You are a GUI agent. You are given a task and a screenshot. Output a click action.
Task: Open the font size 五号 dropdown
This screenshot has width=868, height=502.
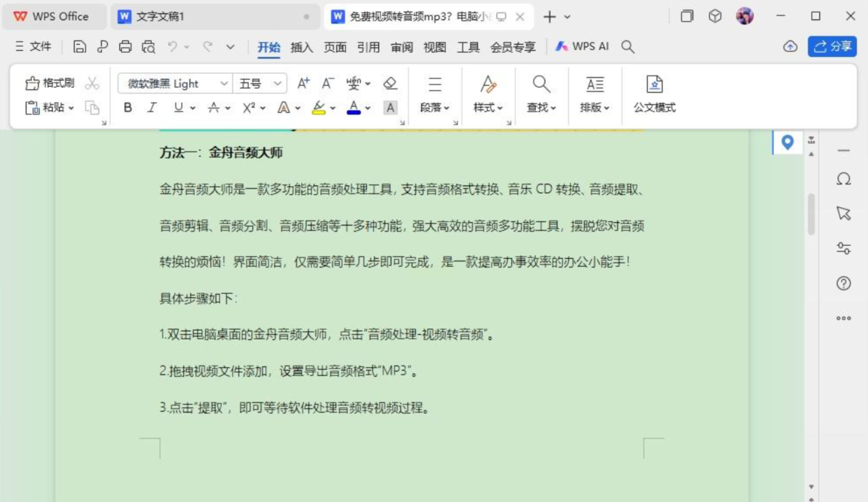pyautogui.click(x=277, y=83)
